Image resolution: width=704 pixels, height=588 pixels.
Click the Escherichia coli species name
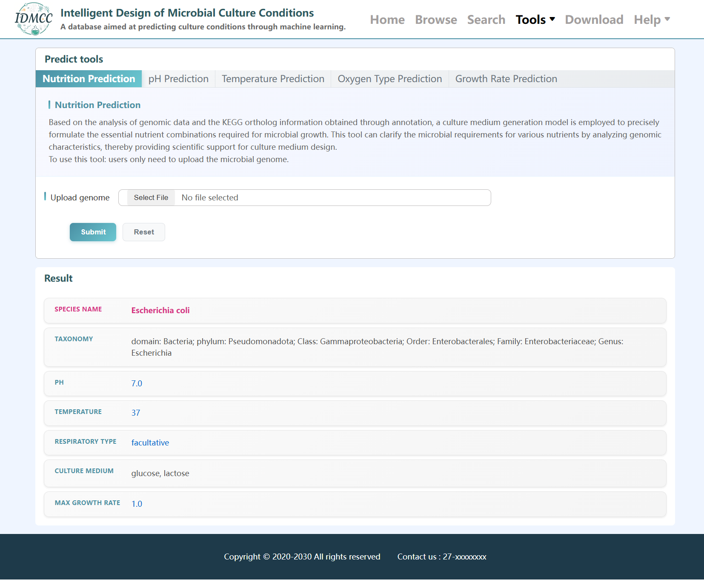click(160, 310)
